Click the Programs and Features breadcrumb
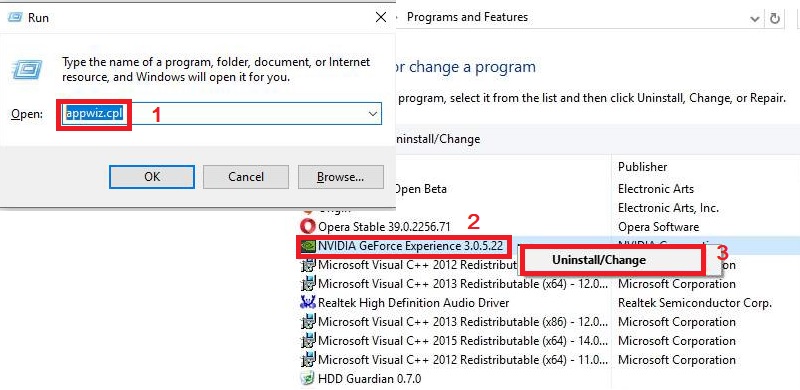This screenshot has width=800, height=390. point(467,17)
